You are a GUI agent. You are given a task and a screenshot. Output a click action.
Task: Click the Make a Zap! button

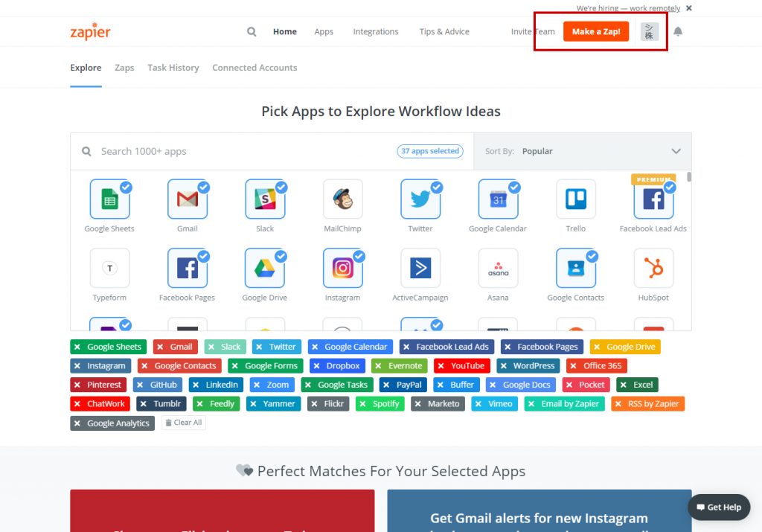[596, 32]
